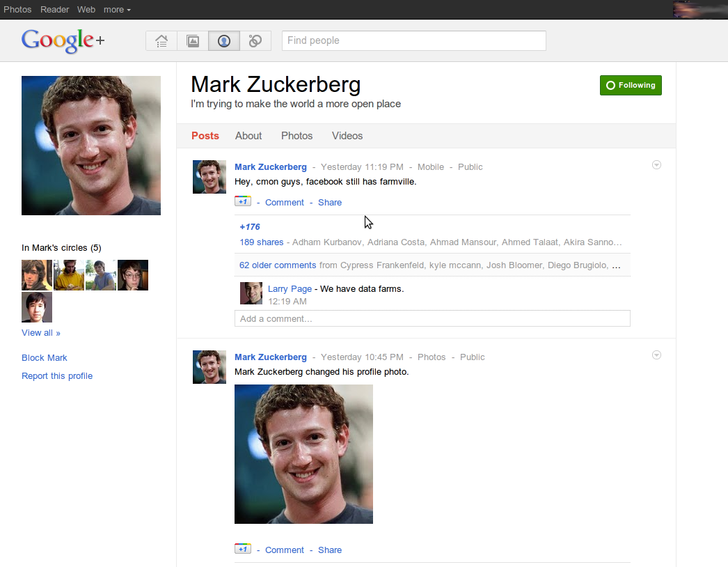Click Mark Zuckerberg name on farmville post
This screenshot has height=567, width=728.
[271, 167]
